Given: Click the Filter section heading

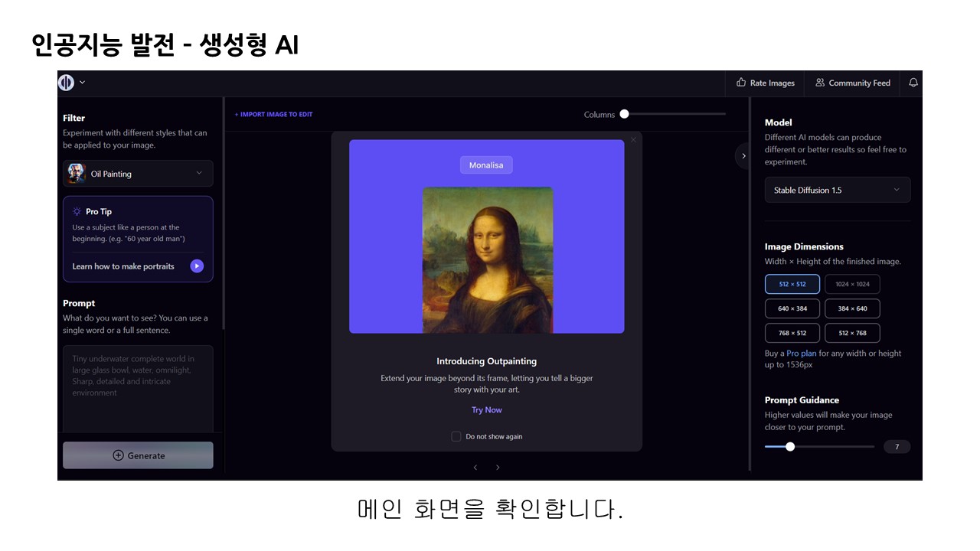Looking at the screenshot, I should coord(74,118).
